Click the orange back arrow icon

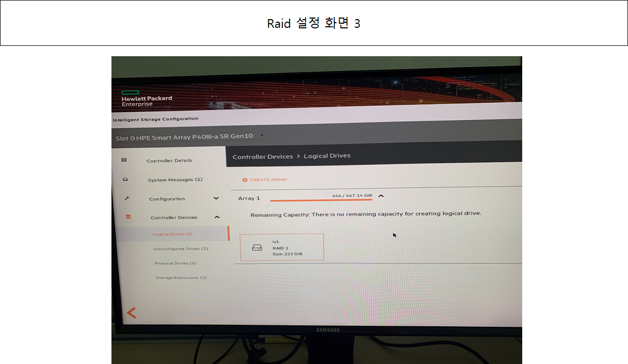click(x=132, y=312)
